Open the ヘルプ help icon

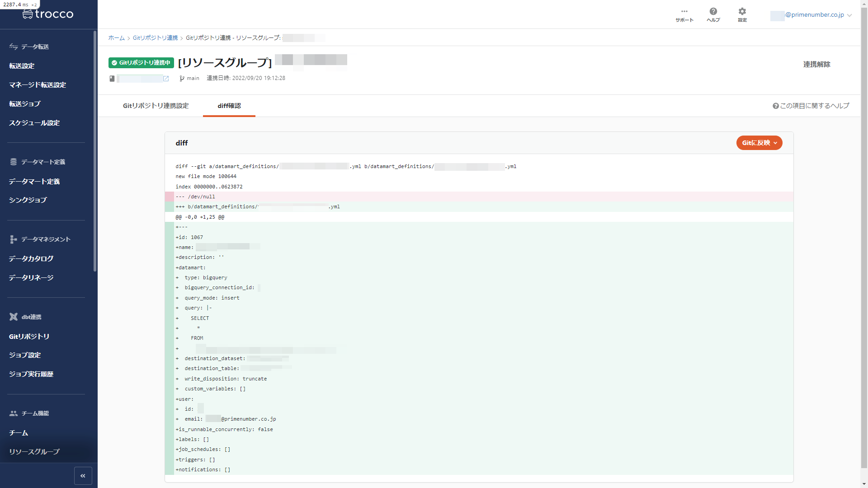(x=713, y=15)
